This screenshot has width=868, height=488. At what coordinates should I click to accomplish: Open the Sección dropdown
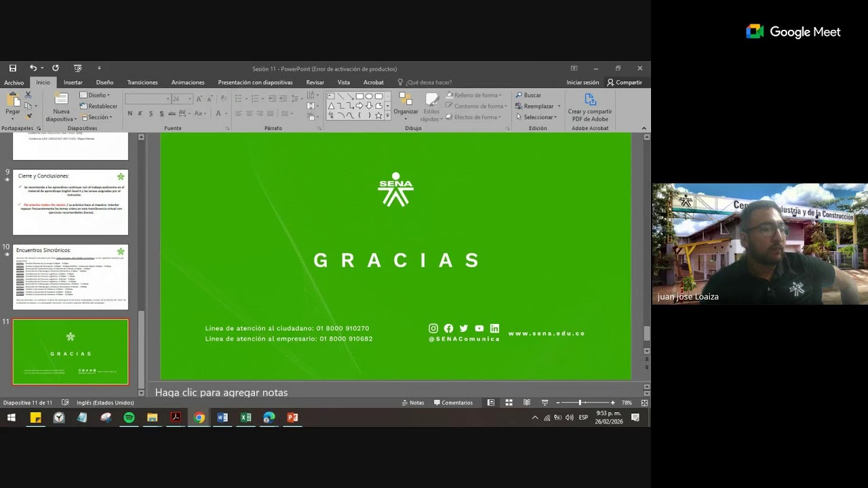pos(95,117)
